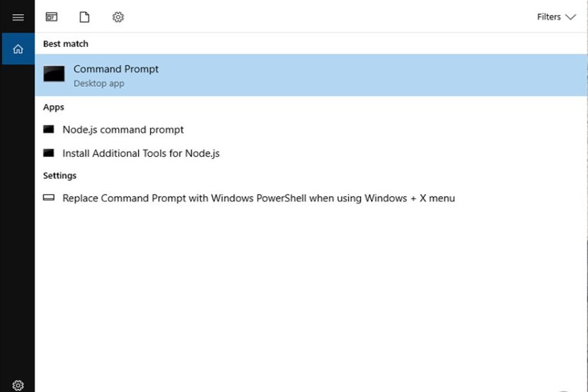This screenshot has width=588, height=392.
Task: Filter results by Documents icon
Action: [x=84, y=17]
